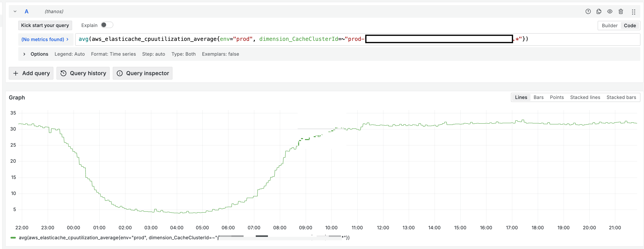Image resolution: width=644 pixels, height=249 pixels.
Task: Click the Graph panel title
Action: point(17,98)
